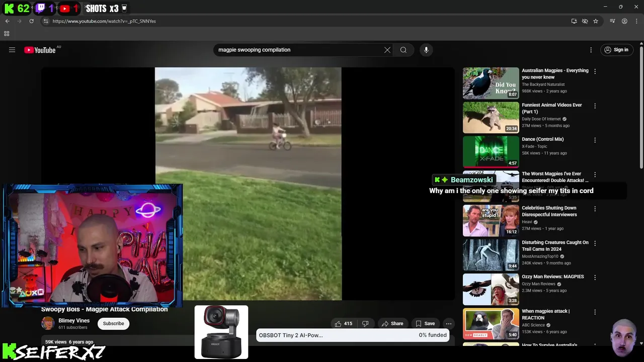Open the Blimey Vines channel name link
Screen dimensions: 644x362
[x=74, y=321]
